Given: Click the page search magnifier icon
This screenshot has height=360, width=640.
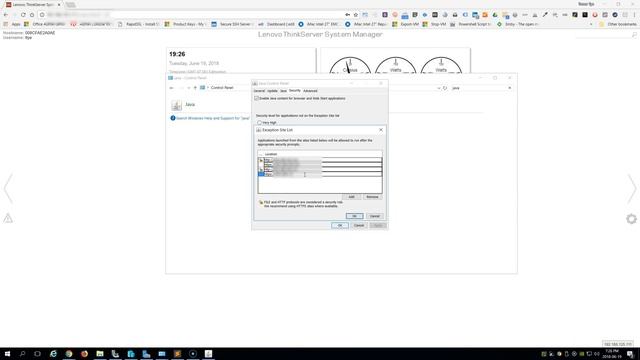Looking at the screenshot, I should [x=634, y=35].
